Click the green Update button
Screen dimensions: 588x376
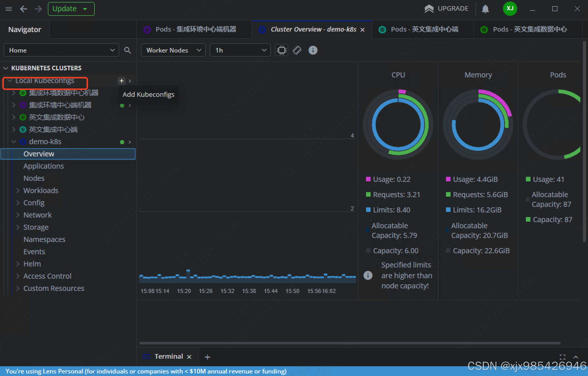click(65, 9)
